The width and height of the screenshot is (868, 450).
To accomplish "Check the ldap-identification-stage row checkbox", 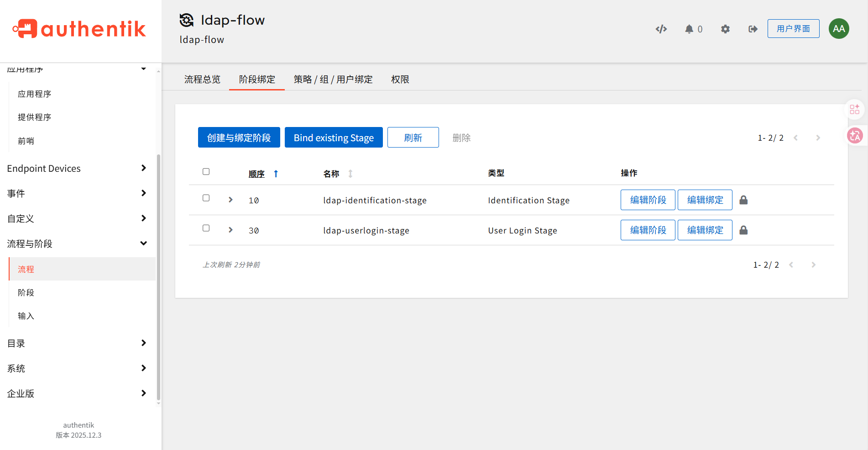I will (x=206, y=198).
